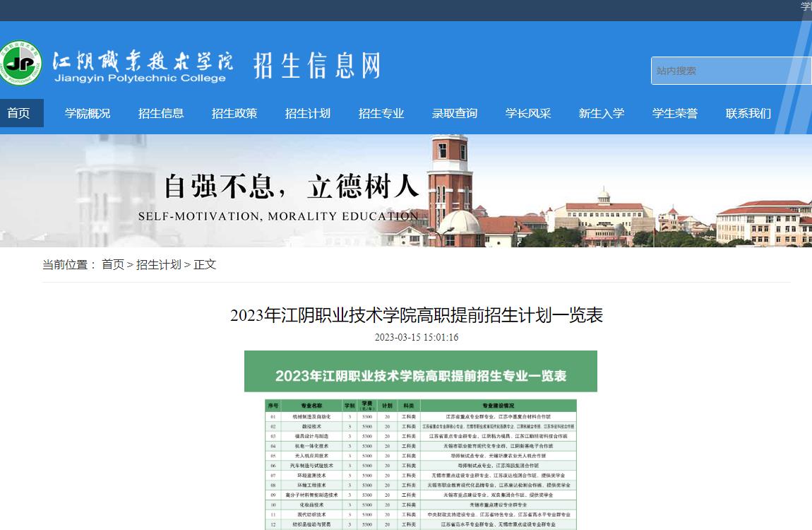The width and height of the screenshot is (812, 530).
Task: Select the 招生专业 menu item
Action: point(381,113)
